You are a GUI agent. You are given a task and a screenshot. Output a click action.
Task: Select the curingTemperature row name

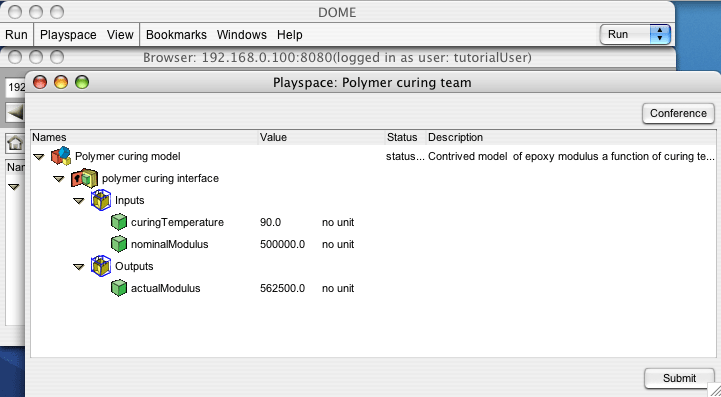tap(177, 222)
